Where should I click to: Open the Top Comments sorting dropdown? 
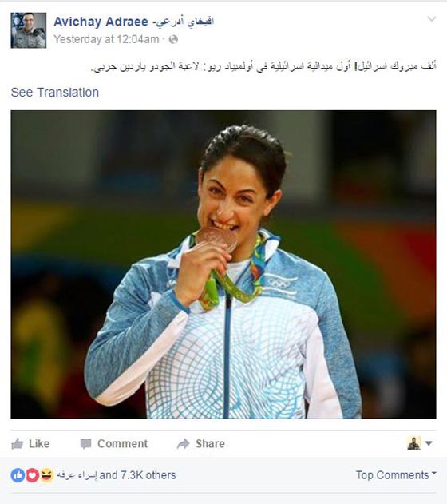coord(396,474)
